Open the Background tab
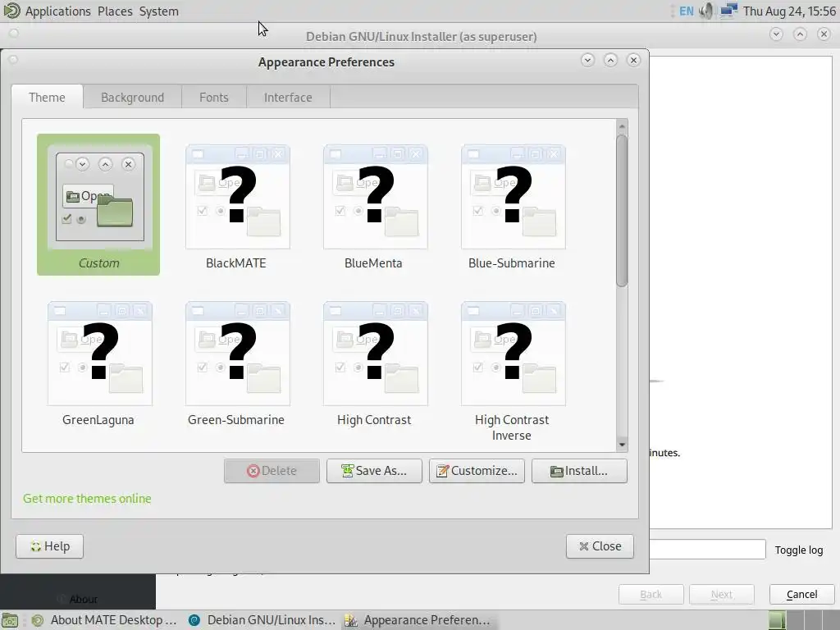 coord(132,98)
